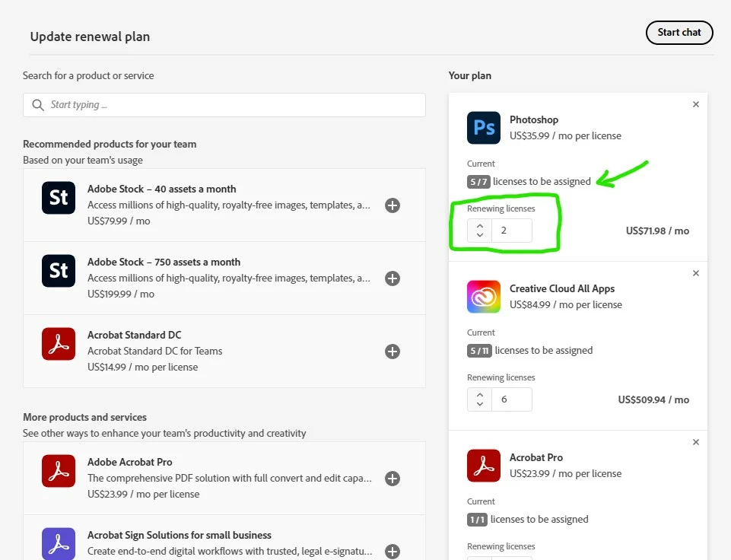Image resolution: width=731 pixels, height=560 pixels.
Task: Click the Adobe Acrobat Pro product logo
Action: tap(59, 470)
